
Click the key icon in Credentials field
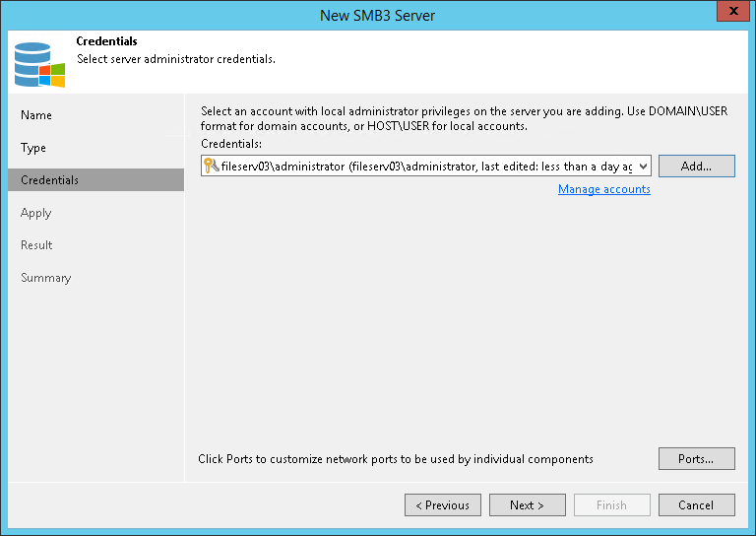point(212,166)
